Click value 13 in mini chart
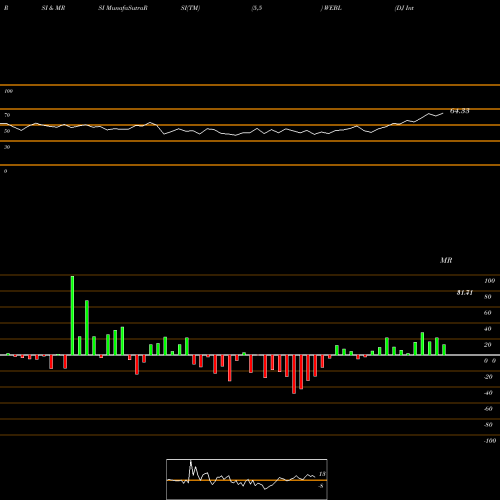The width and height of the screenshot is (500, 500). click(x=322, y=474)
